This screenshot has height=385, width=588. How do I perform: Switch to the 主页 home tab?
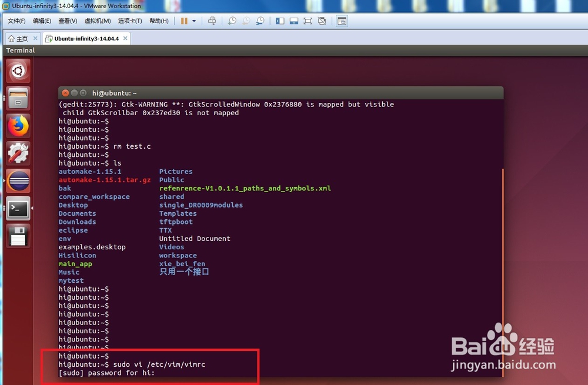[18, 39]
